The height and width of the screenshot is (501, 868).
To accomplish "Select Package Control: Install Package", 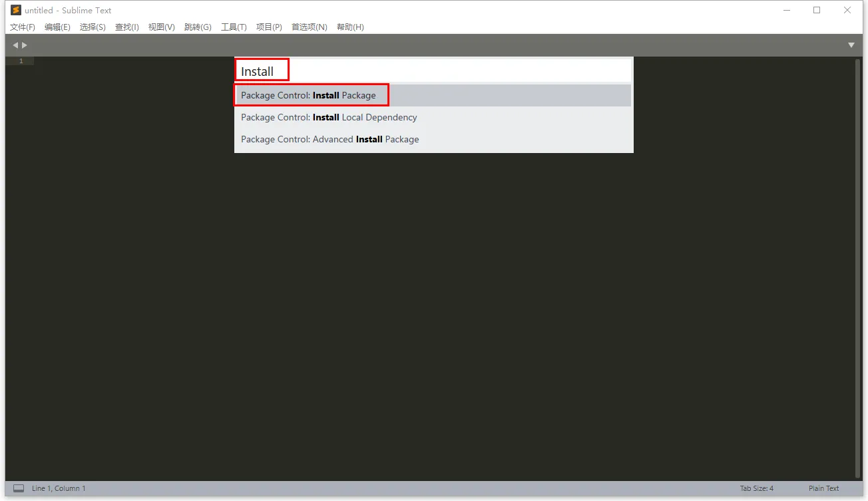I will tap(434, 95).
